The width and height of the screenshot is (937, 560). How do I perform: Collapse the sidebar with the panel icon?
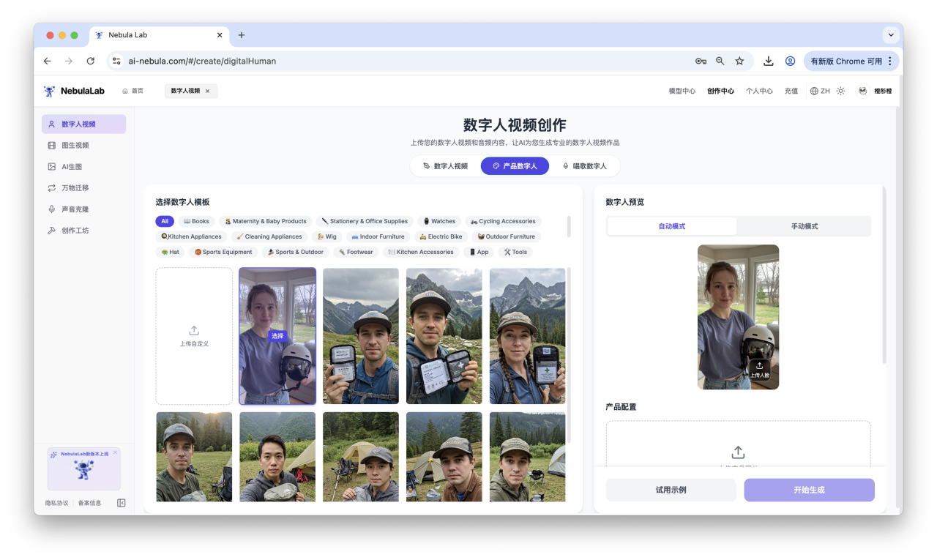point(122,503)
